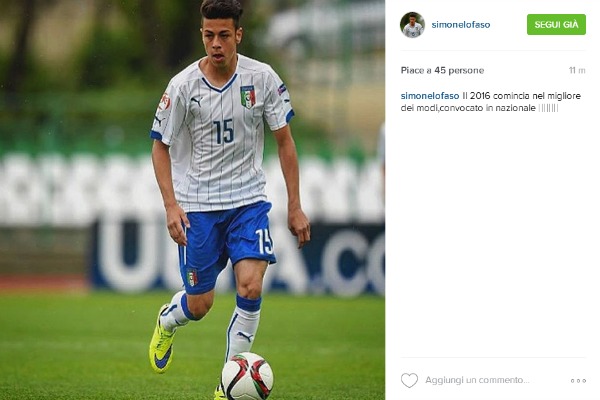Like the post with heart icon
Image resolution: width=600 pixels, height=400 pixels.
point(409,380)
